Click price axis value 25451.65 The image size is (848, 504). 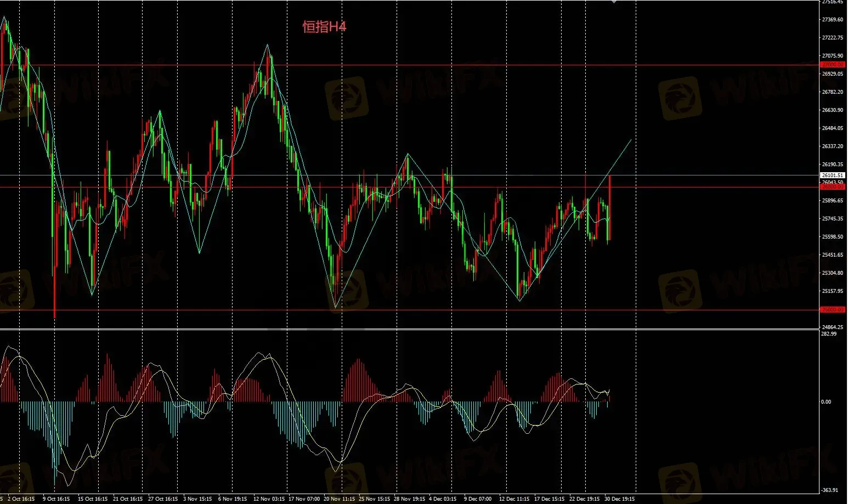point(833,255)
